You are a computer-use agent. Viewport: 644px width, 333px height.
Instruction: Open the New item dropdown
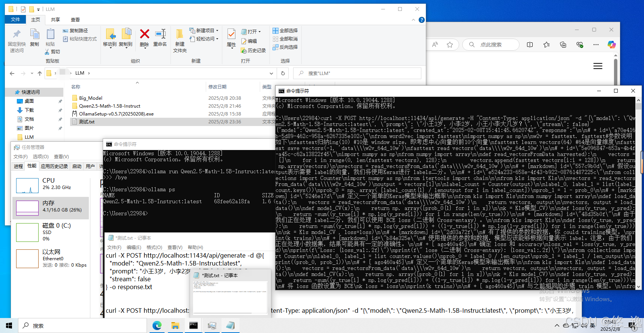204,31
